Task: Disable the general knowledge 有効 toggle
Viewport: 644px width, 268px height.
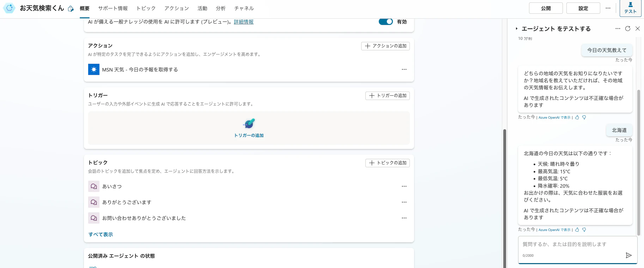Action: tap(386, 21)
